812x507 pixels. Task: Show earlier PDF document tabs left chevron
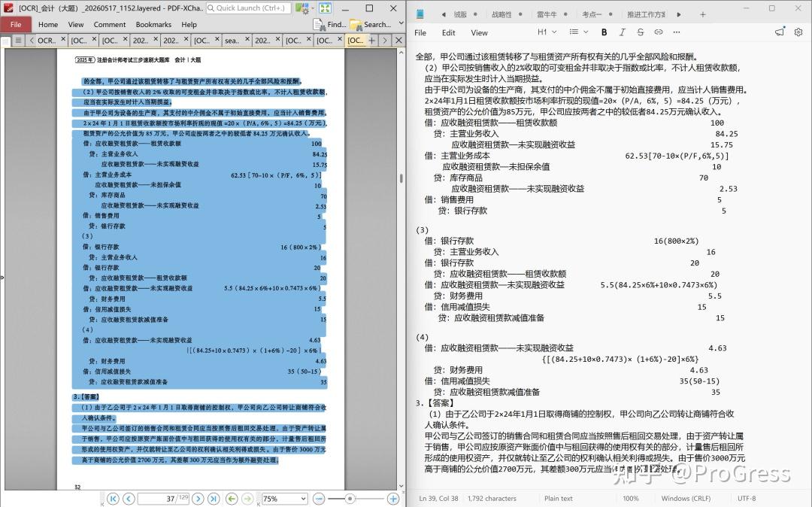click(32, 40)
